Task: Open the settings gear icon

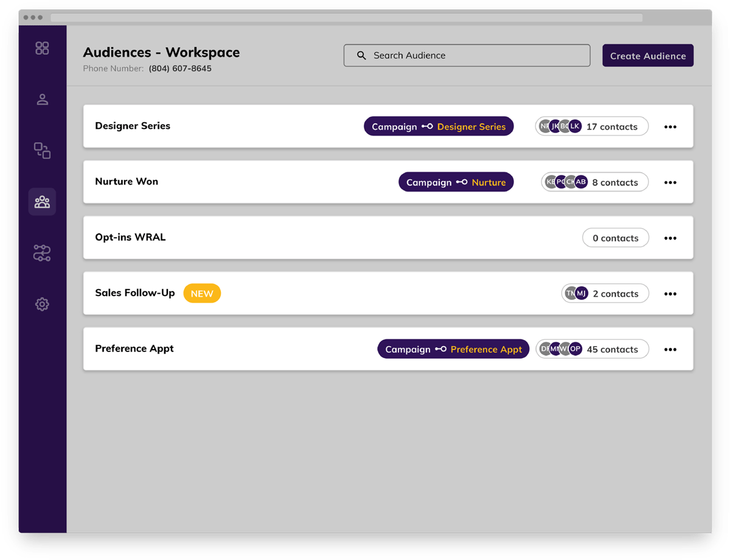Action: tap(42, 304)
